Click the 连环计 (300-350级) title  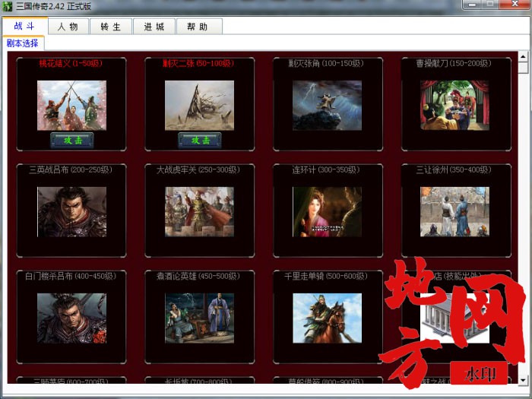[326, 169]
